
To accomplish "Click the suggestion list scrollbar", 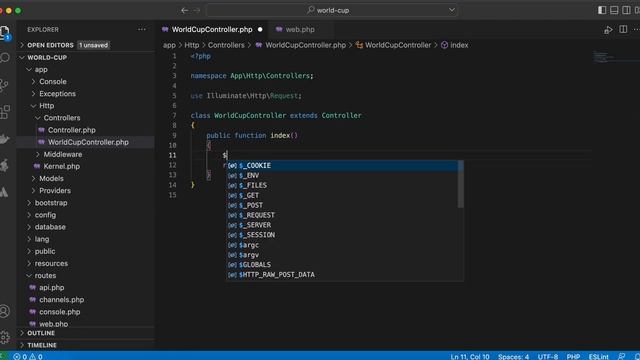I will (x=460, y=184).
